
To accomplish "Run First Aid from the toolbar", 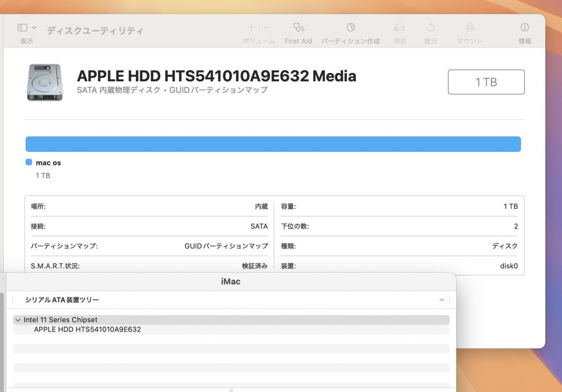I will (x=298, y=27).
